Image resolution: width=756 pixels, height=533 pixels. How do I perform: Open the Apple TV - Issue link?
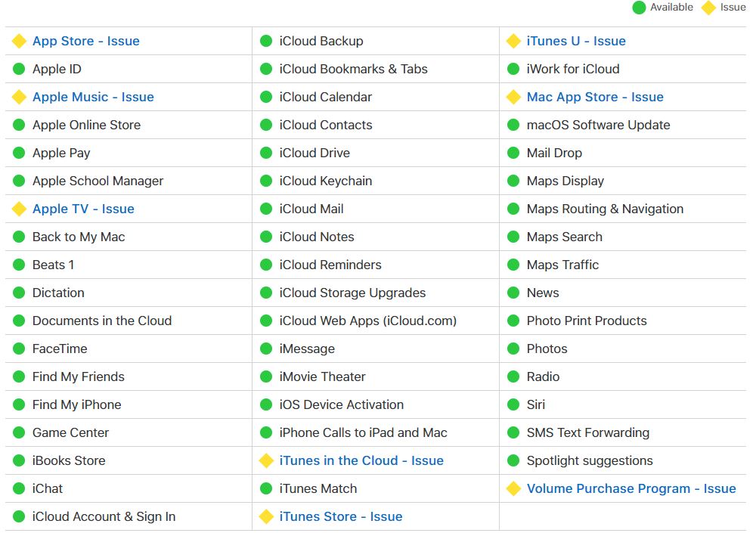83,209
